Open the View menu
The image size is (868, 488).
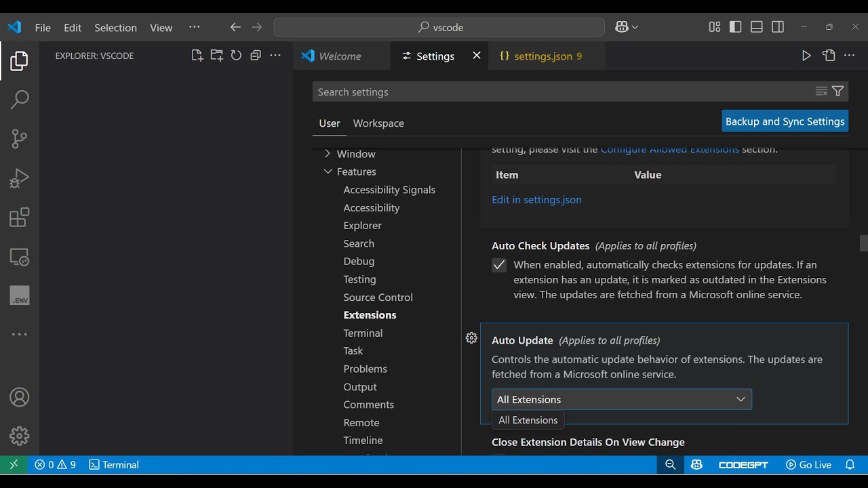point(161,27)
